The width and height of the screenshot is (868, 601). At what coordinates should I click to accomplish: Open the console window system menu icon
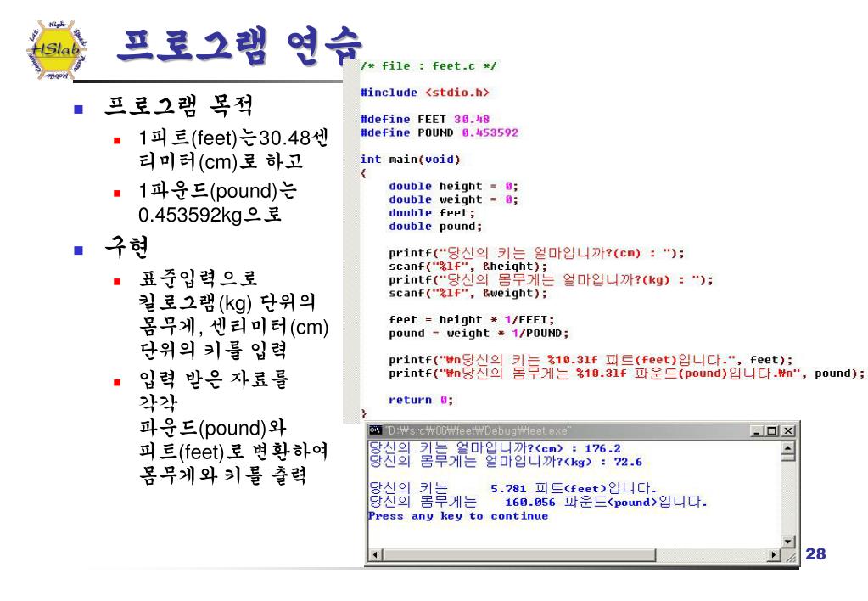(x=376, y=430)
